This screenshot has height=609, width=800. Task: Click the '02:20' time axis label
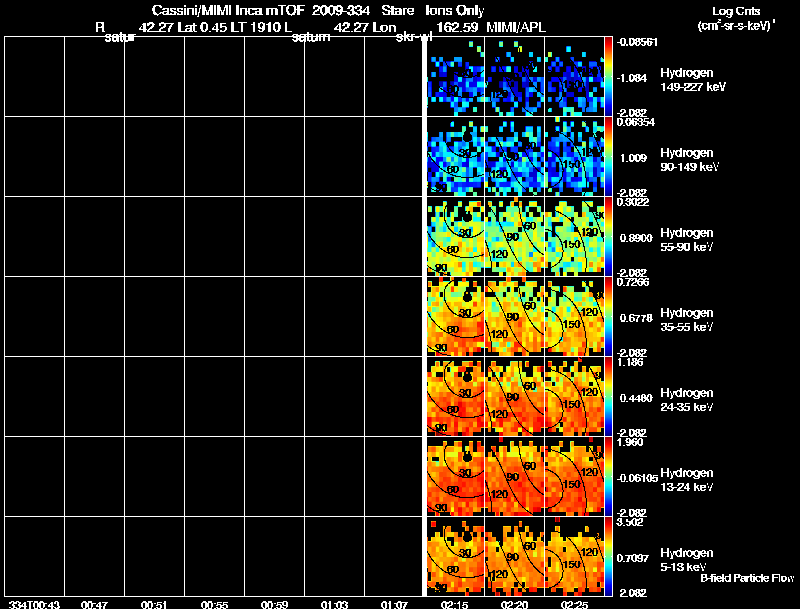(514, 605)
